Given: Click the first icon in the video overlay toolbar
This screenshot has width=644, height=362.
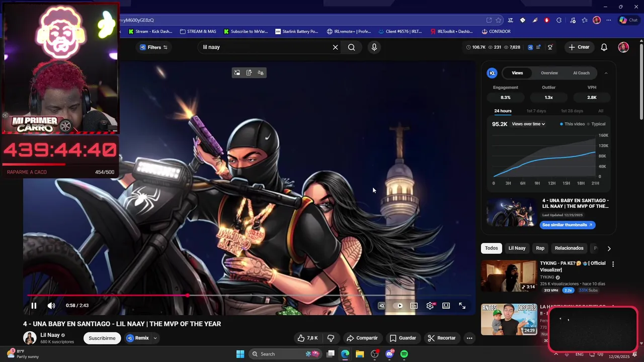Looking at the screenshot, I should click(237, 73).
